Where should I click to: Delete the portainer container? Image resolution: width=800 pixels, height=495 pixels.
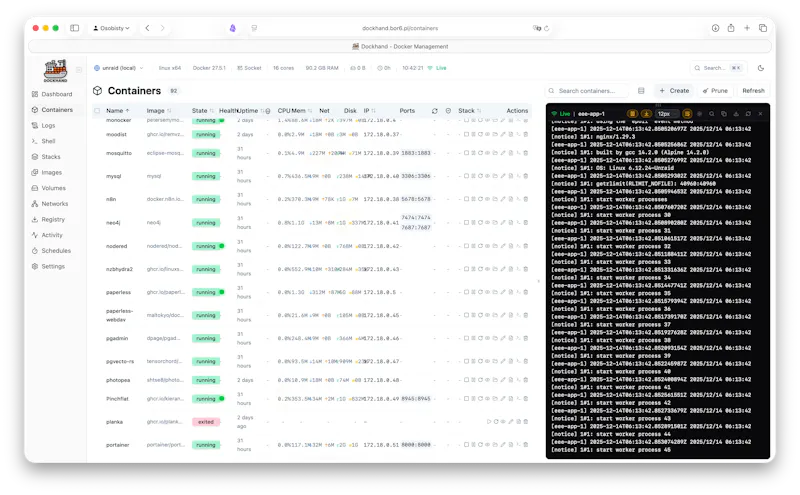pyautogui.click(x=526, y=445)
